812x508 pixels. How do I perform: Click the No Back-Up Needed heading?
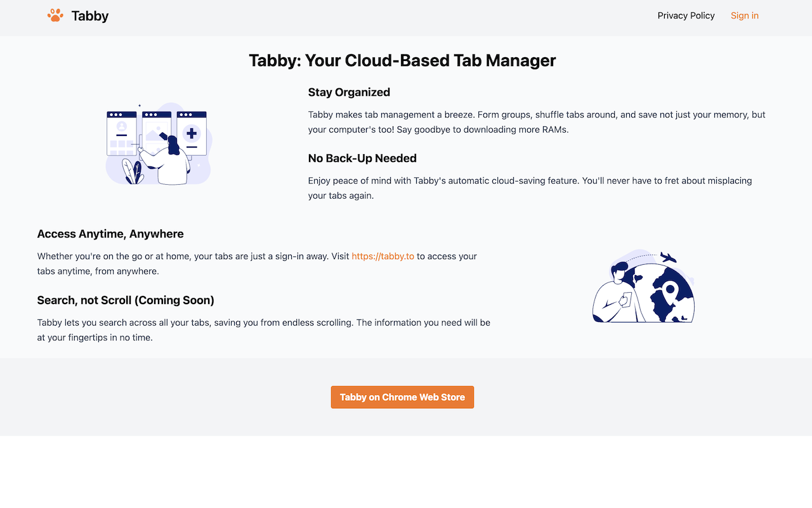pyautogui.click(x=362, y=158)
